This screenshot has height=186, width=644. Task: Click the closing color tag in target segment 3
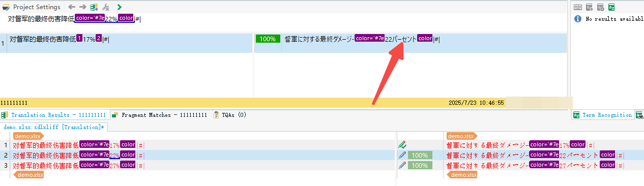pos(607,165)
